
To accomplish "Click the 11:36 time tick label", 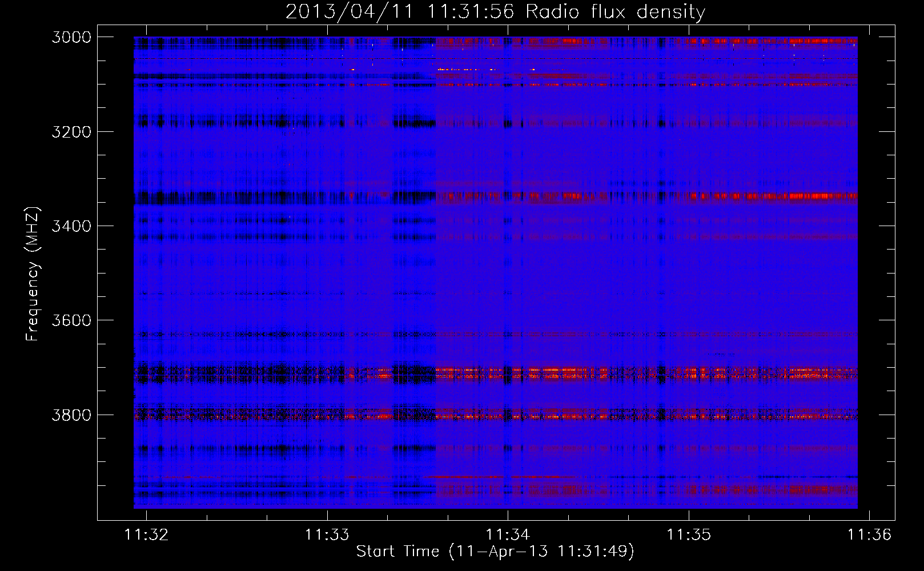I will (x=869, y=534).
